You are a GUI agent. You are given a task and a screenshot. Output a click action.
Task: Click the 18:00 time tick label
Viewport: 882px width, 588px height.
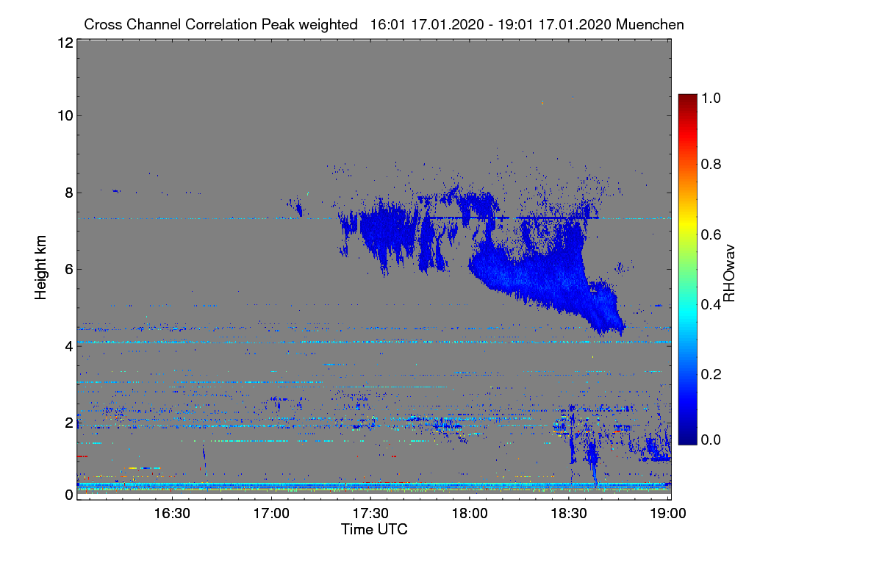[x=470, y=512]
